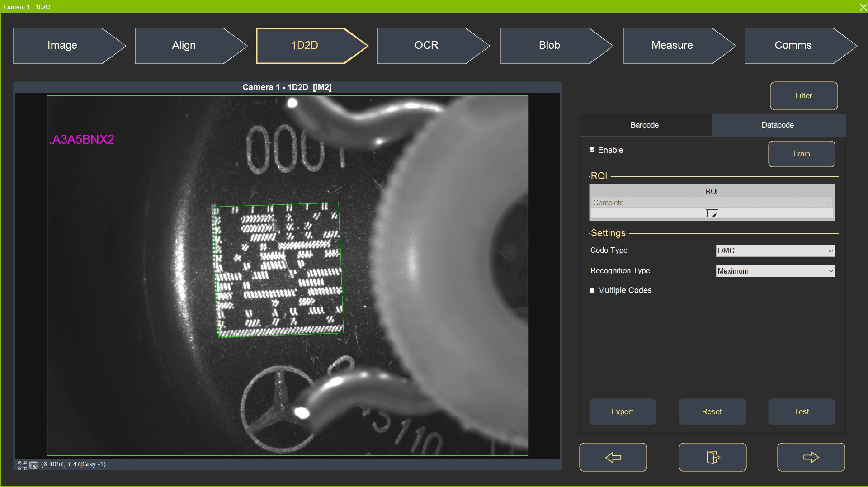Click the data matrix code in the camera image
Screen dimensions: 868x487
tap(278, 270)
